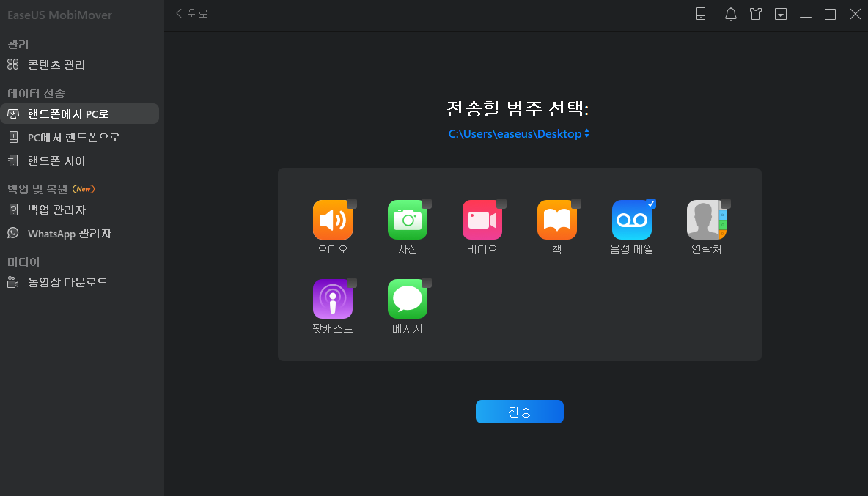Viewport: 868px width, 496px height.
Task: Select the 팟캐스트 category icon
Action: pyautogui.click(x=333, y=299)
